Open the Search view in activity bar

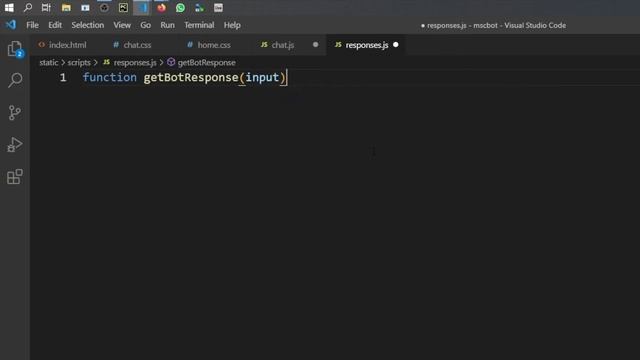15,80
